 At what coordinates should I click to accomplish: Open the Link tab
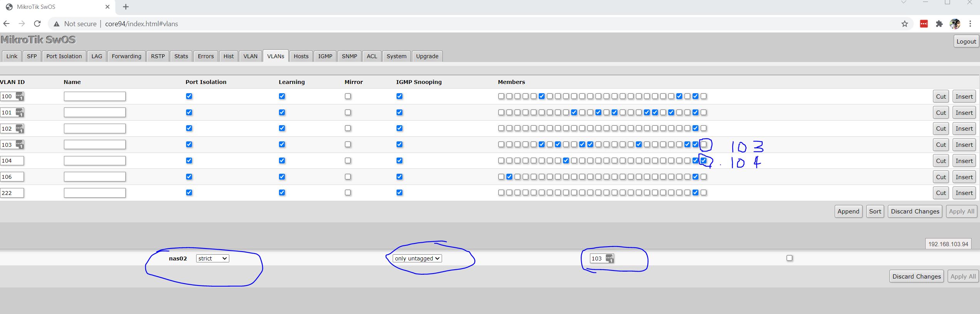pos(12,56)
